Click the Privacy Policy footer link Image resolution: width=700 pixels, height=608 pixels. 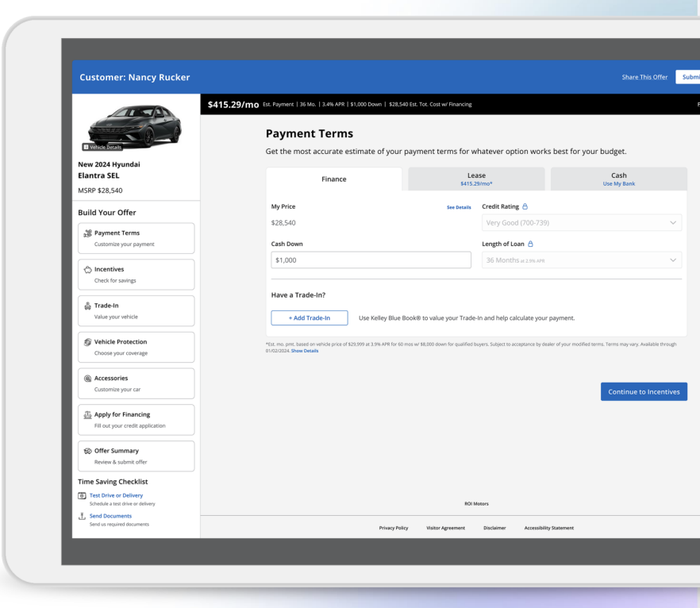[394, 528]
